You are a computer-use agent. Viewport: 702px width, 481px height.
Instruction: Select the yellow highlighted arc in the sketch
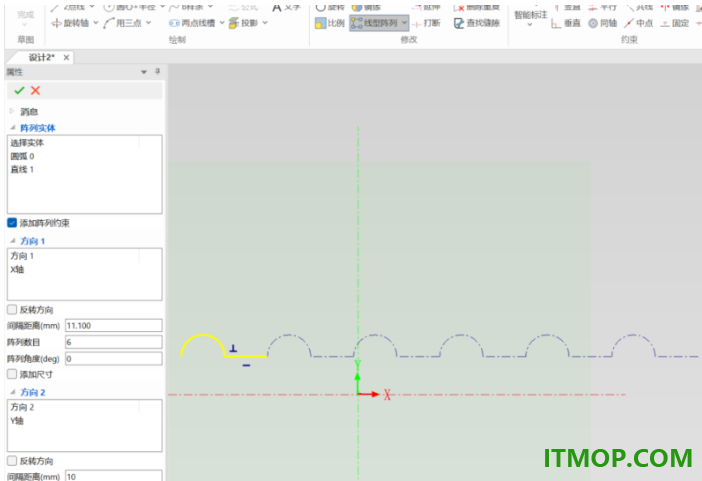click(202, 335)
